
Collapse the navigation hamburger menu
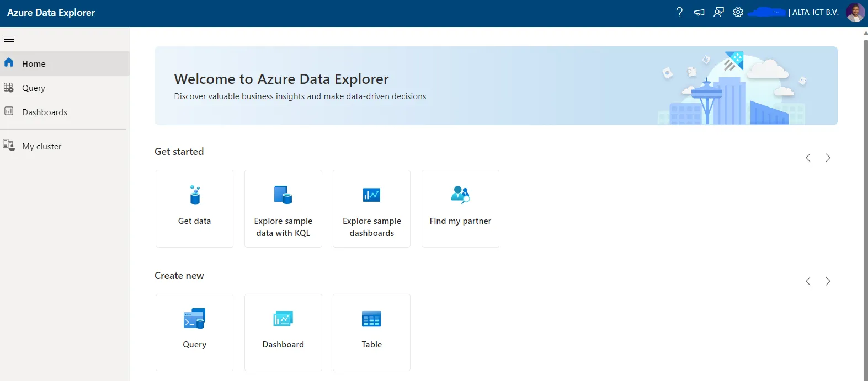tap(9, 39)
